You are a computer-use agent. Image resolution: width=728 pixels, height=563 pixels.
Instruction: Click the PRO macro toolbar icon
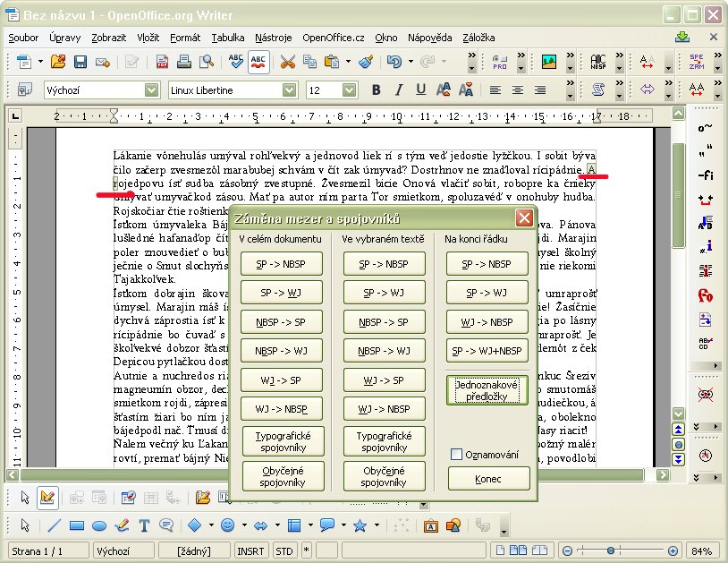500,62
